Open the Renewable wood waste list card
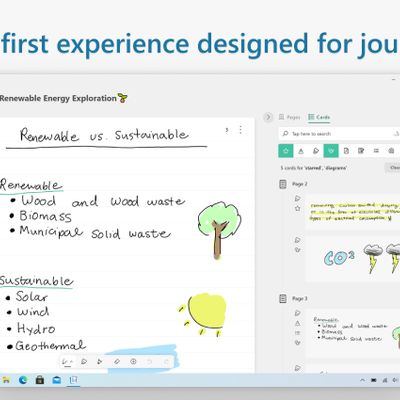The image size is (400, 400). click(x=353, y=333)
